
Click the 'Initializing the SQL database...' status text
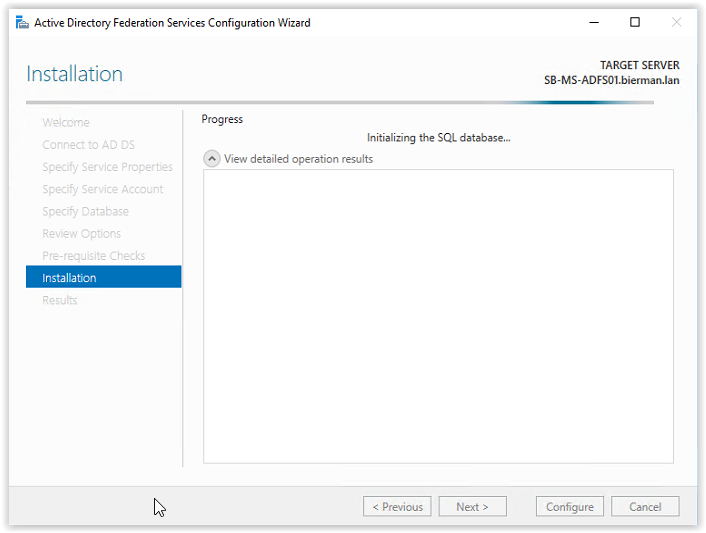[439, 138]
